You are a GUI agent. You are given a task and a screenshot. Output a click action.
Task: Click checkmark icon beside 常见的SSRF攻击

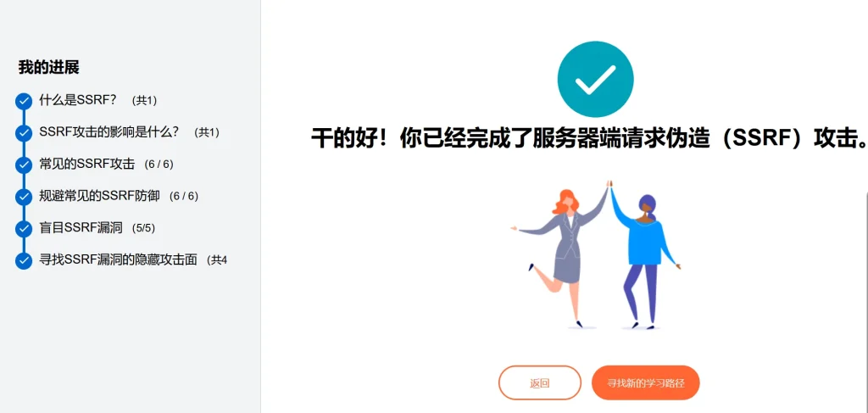[24, 165]
